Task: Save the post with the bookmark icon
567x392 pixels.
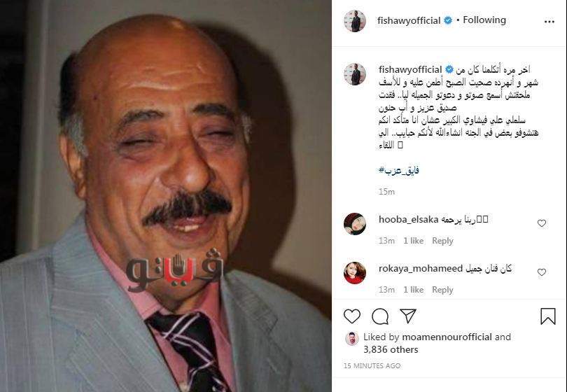Action: 548,316
